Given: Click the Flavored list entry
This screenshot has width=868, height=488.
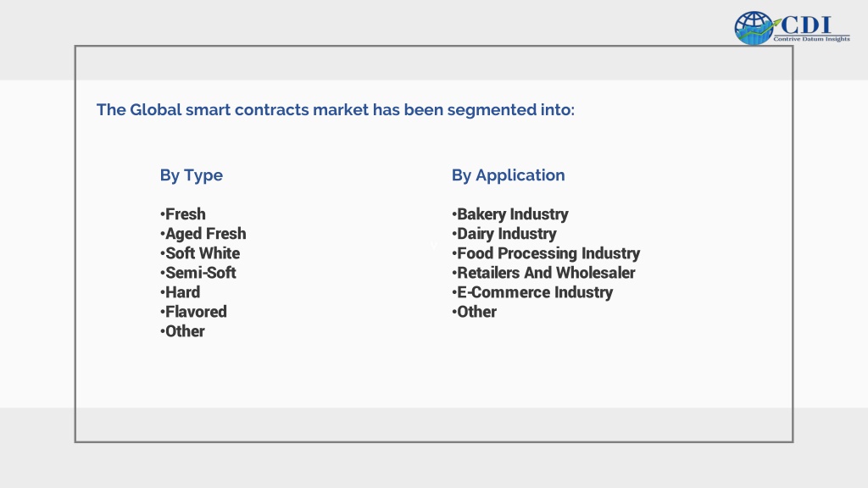Looking at the screenshot, I should click(x=193, y=312).
